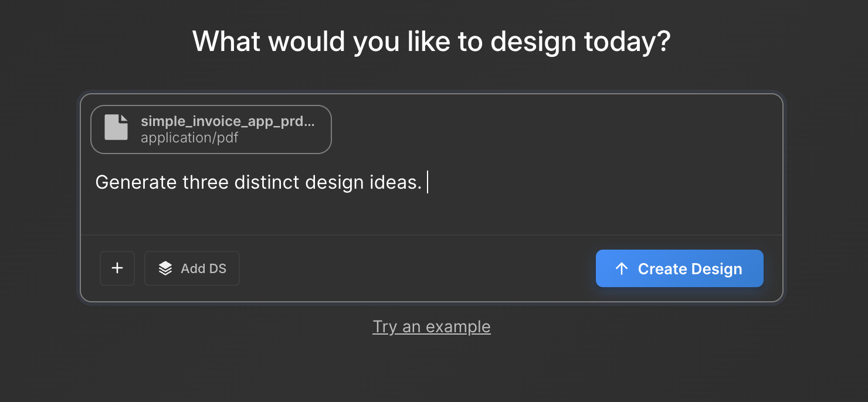Click the PDF document icon on the attachment chip
Viewport: 868px width, 402px height.
click(116, 129)
